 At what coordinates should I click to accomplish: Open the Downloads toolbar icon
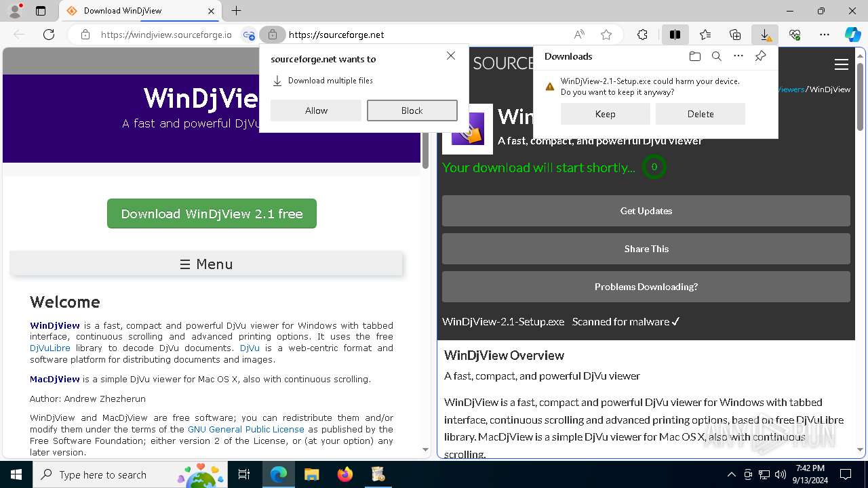(765, 35)
